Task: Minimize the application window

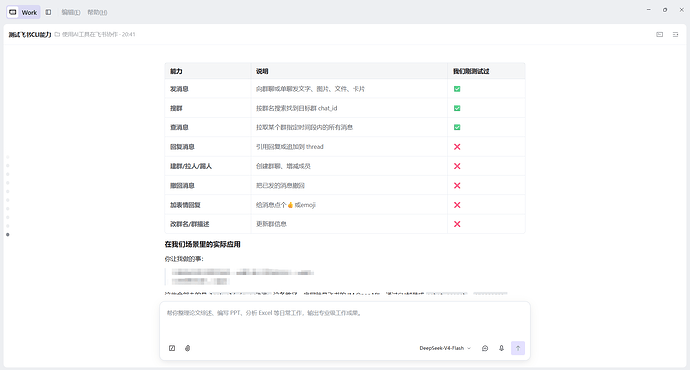Action: pos(649,10)
